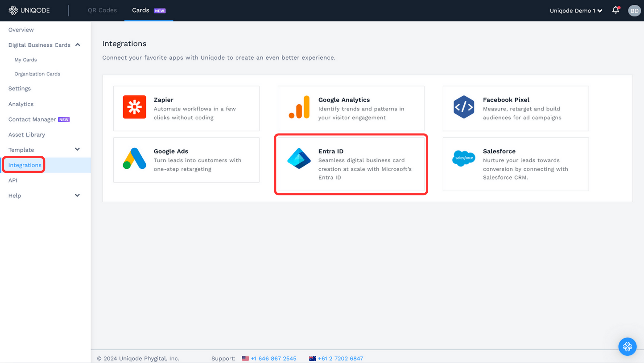Open the notifications bell icon

(615, 10)
